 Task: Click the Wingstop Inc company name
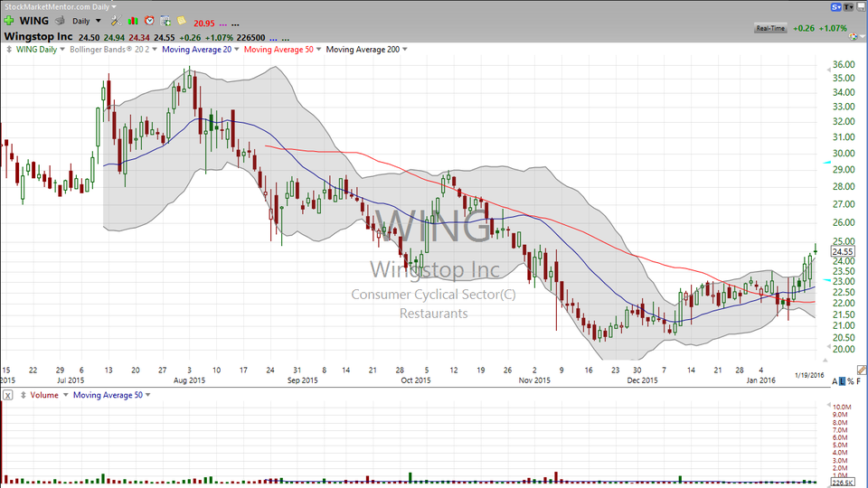click(38, 36)
